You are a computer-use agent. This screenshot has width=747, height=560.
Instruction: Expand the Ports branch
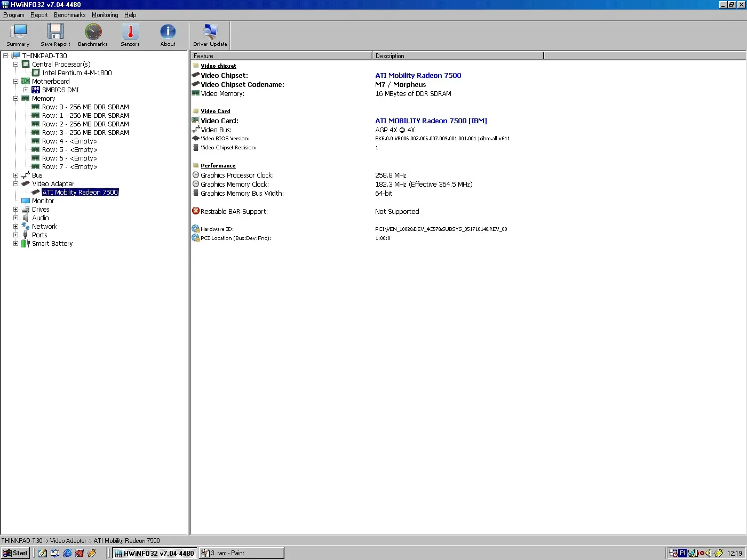point(15,235)
